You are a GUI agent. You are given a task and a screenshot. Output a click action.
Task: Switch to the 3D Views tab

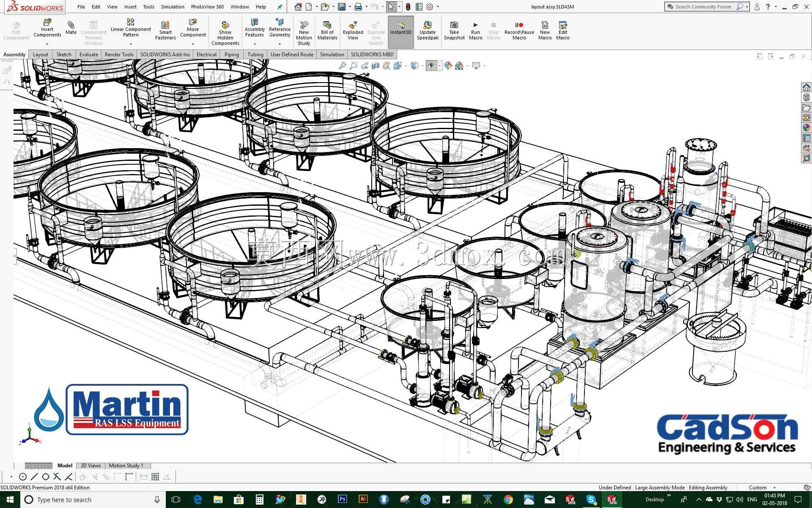[x=91, y=466]
